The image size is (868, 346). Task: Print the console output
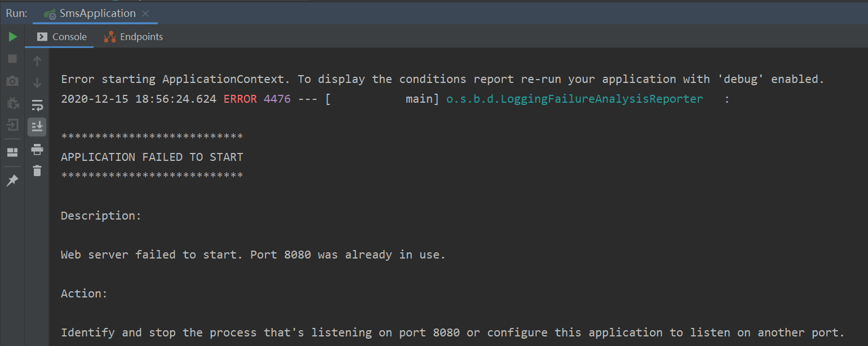(37, 150)
